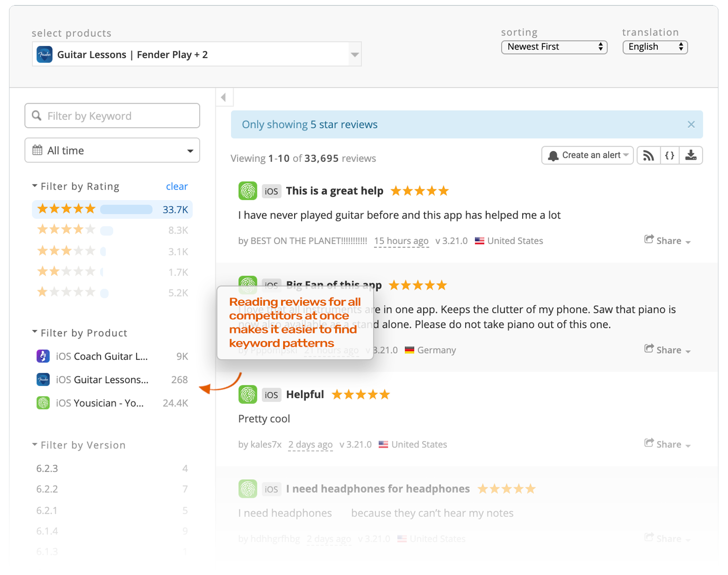Click the Fender Play product icon in selector
Image resolution: width=728 pixels, height=575 pixels.
pyautogui.click(x=44, y=55)
